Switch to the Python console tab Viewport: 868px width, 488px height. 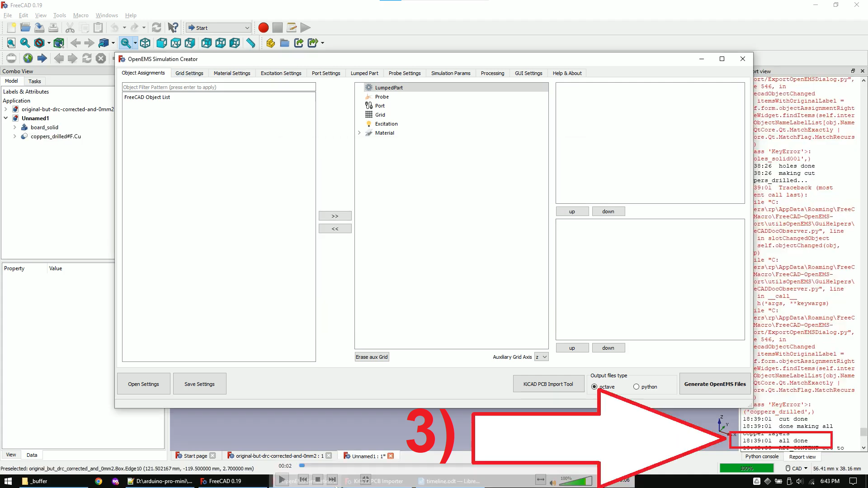click(x=762, y=456)
